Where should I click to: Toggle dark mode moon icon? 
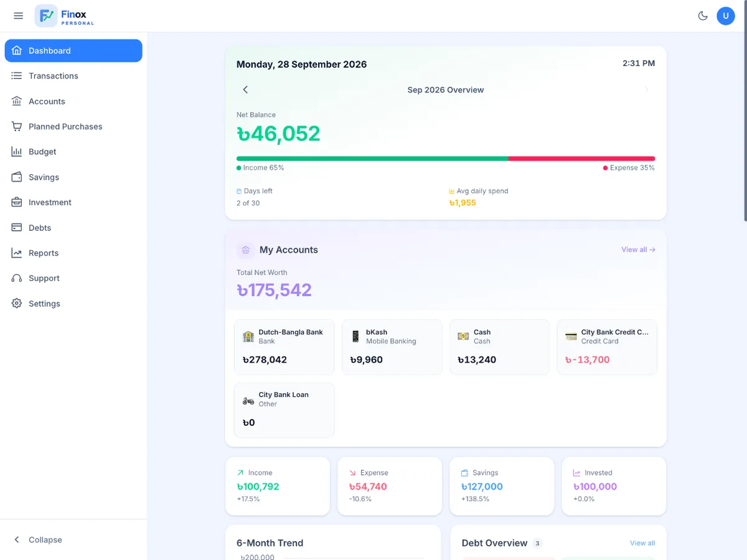(703, 16)
